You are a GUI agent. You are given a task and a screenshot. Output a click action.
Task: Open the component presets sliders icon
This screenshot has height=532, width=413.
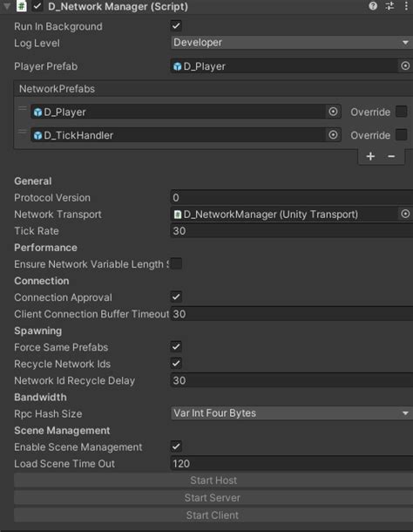pos(389,6)
